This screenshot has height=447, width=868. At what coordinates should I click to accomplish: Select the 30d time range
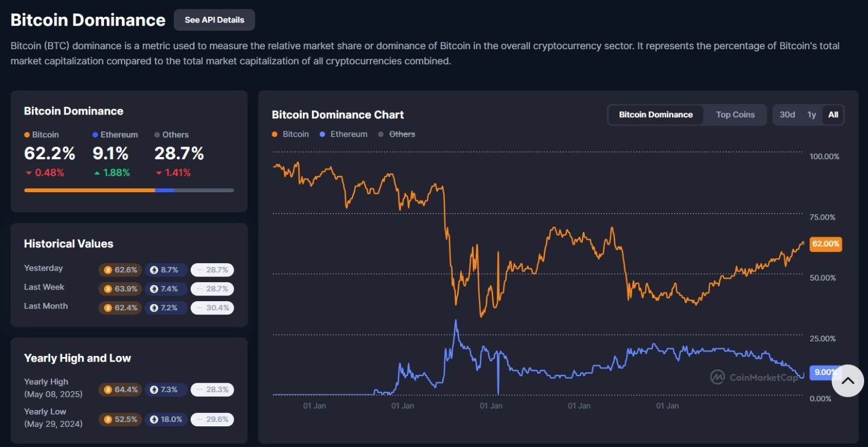[x=787, y=115]
